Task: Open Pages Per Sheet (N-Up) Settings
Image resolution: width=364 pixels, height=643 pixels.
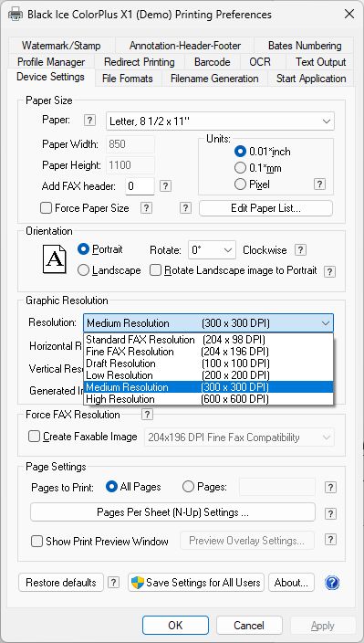Action: click(x=172, y=512)
